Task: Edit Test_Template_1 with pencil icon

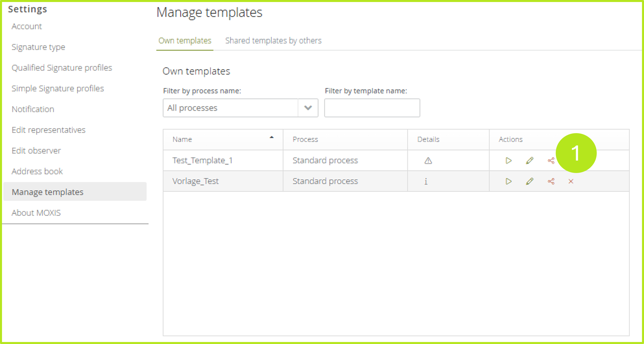Action: (530, 161)
